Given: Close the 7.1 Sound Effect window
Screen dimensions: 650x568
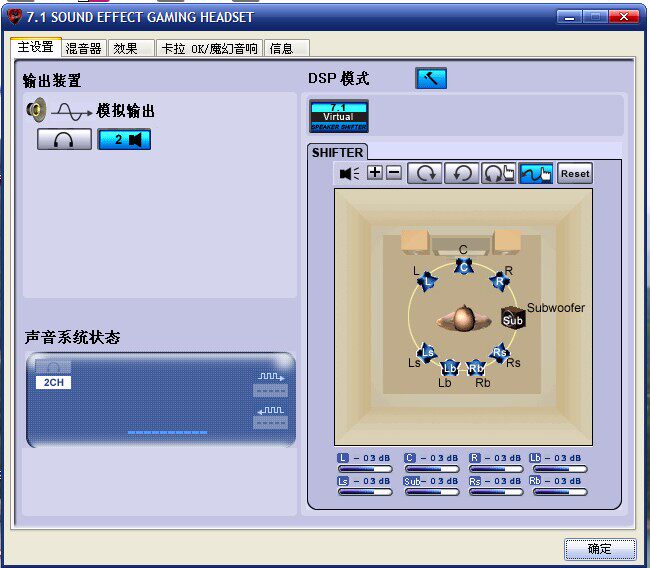Looking at the screenshot, I should pyautogui.click(x=624, y=17).
